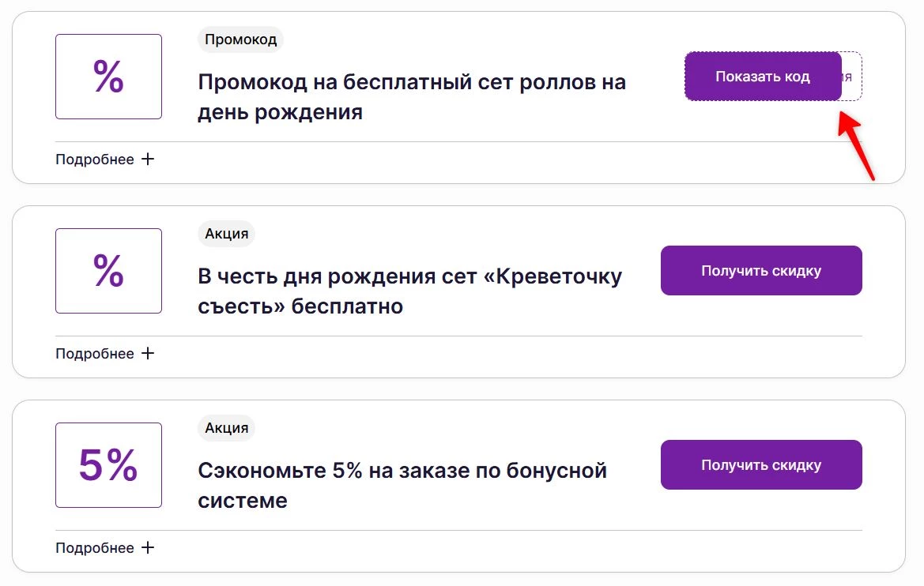Click the Акция label on the bonus system card
Viewport: 924px width, 586px height.
[x=225, y=427]
